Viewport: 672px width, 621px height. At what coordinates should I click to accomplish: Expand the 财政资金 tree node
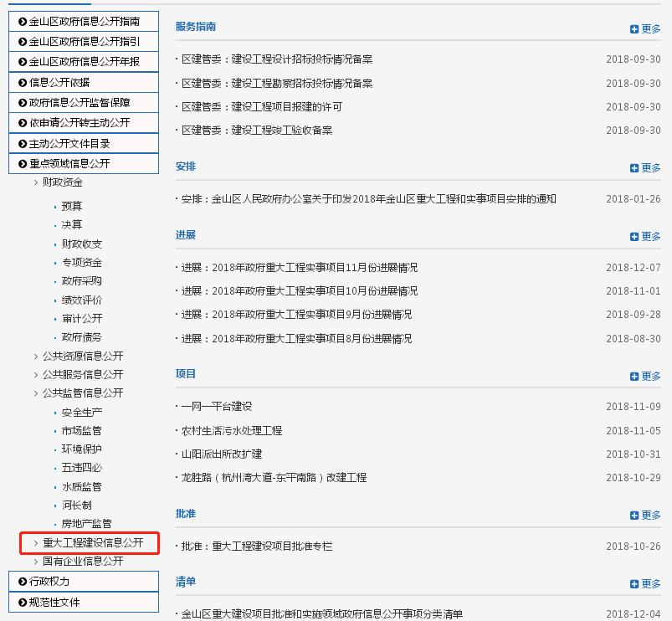pyautogui.click(x=36, y=182)
